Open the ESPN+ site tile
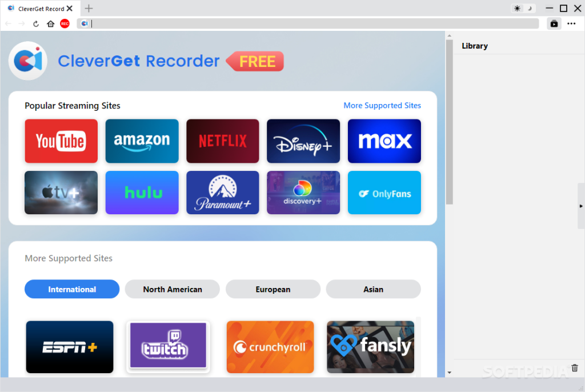Image resolution: width=585 pixels, height=392 pixels. coord(70,347)
